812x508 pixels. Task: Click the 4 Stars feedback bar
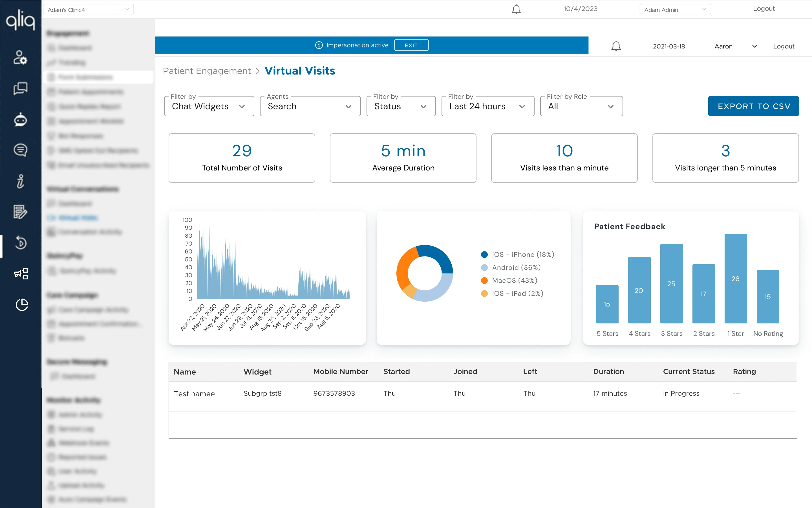pyautogui.click(x=639, y=290)
